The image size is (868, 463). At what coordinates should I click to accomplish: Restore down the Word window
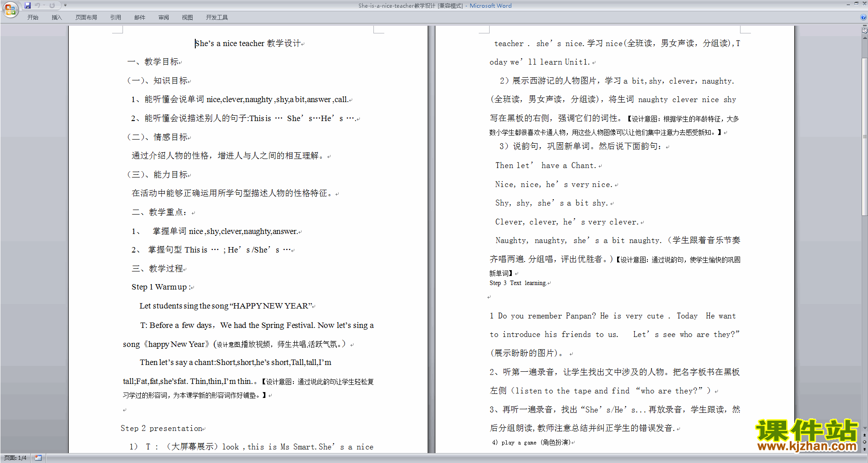tap(856, 4)
